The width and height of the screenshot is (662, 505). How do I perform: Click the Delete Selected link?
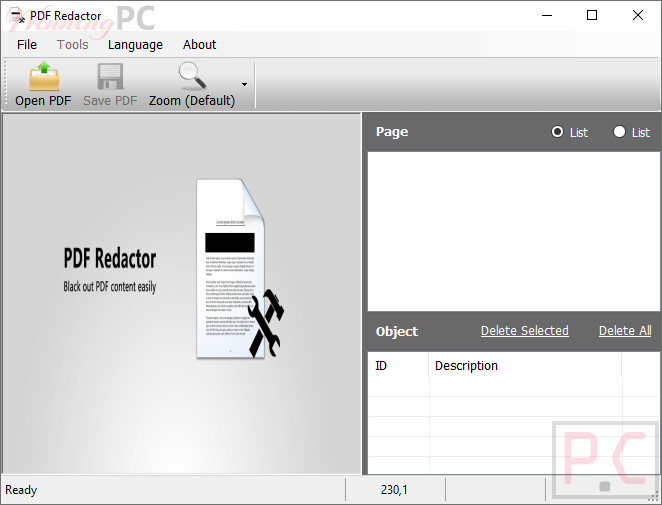click(x=525, y=331)
